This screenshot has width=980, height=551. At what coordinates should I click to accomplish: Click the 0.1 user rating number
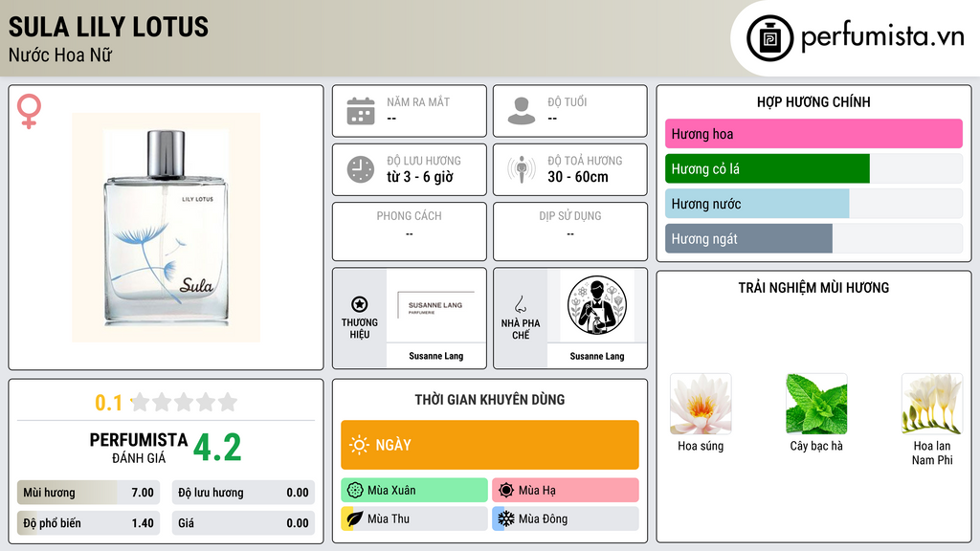pyautogui.click(x=109, y=403)
